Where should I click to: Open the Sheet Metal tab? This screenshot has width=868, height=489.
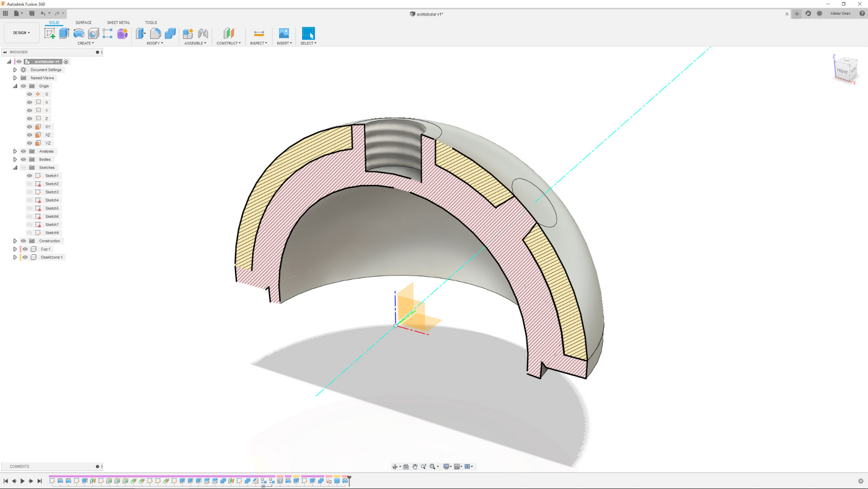pyautogui.click(x=118, y=22)
